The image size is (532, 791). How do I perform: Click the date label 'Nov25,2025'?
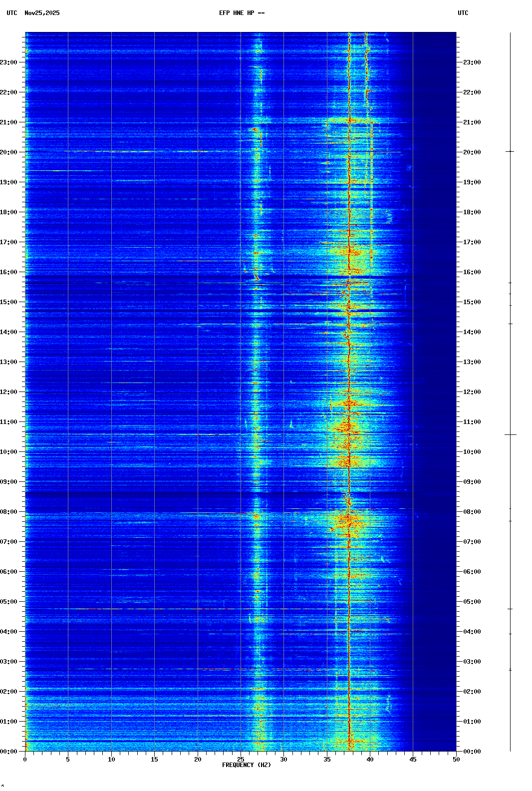(x=42, y=13)
